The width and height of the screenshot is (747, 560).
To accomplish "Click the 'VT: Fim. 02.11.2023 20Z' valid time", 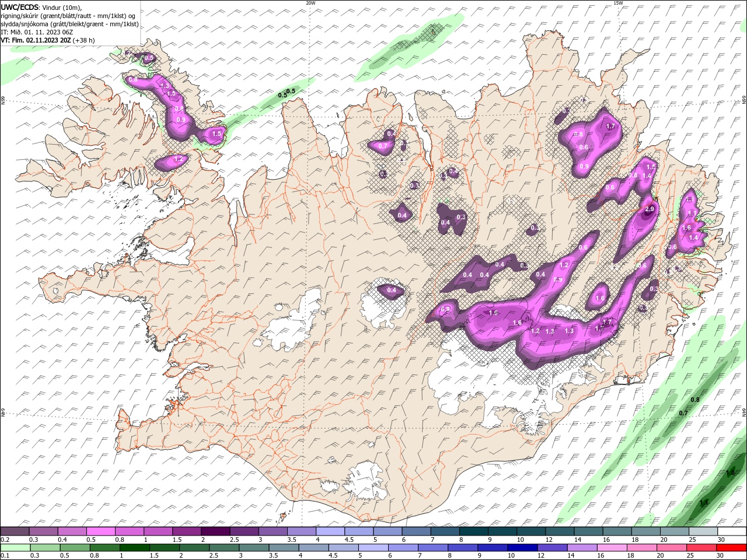I will click(x=36, y=40).
